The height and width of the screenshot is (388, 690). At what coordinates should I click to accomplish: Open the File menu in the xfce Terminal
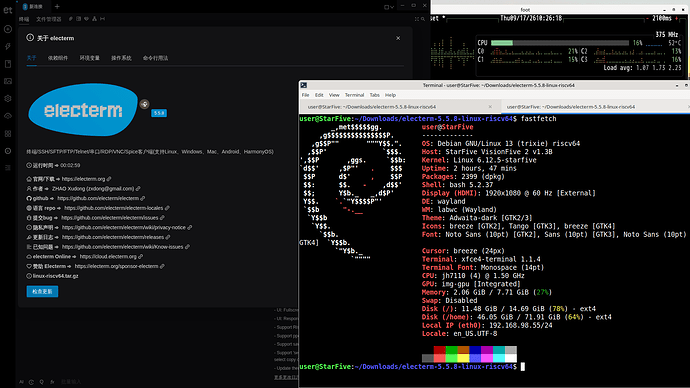(305, 95)
